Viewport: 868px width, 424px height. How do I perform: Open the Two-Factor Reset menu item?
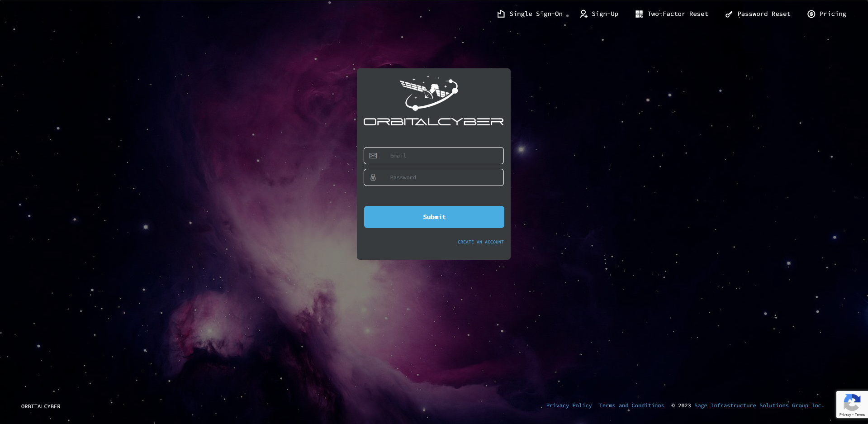pyautogui.click(x=672, y=14)
